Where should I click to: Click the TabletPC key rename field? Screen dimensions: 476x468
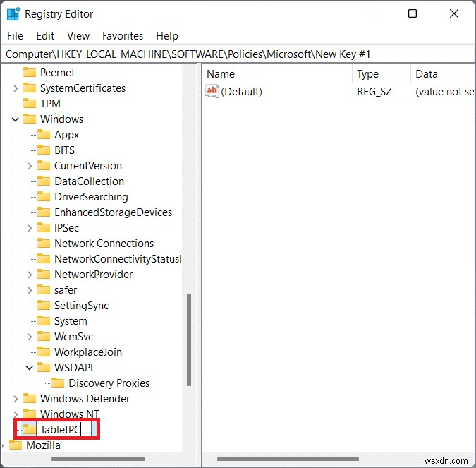(x=65, y=429)
